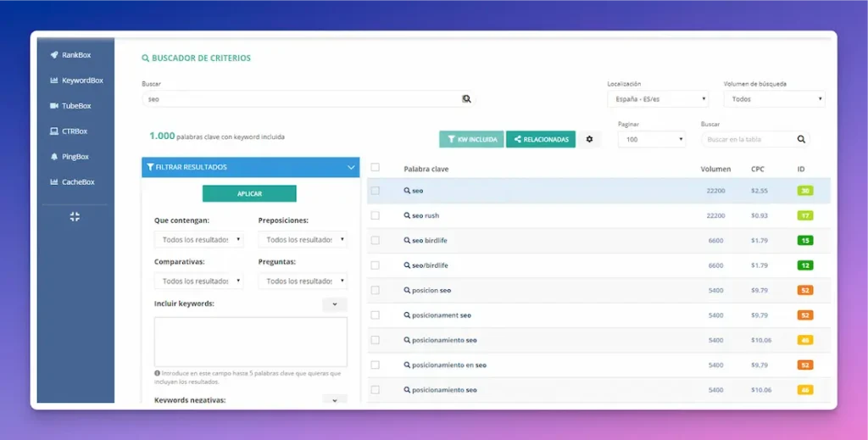Click search icon beside 'seo/birdlife'

(407, 265)
